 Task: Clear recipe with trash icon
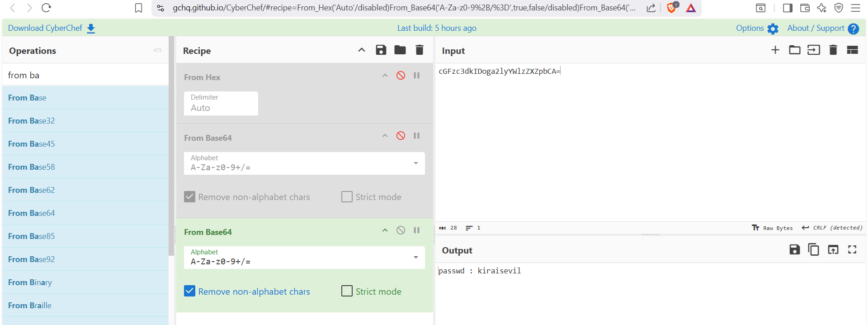(x=419, y=50)
